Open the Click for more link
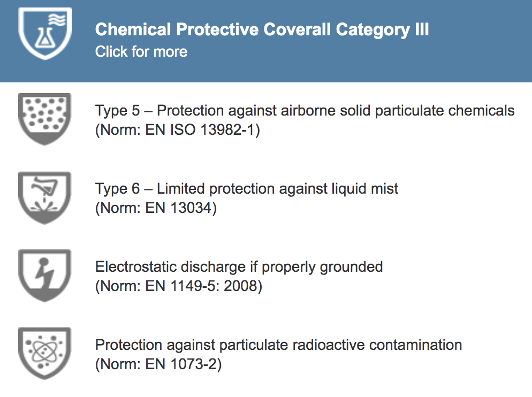 click(141, 51)
